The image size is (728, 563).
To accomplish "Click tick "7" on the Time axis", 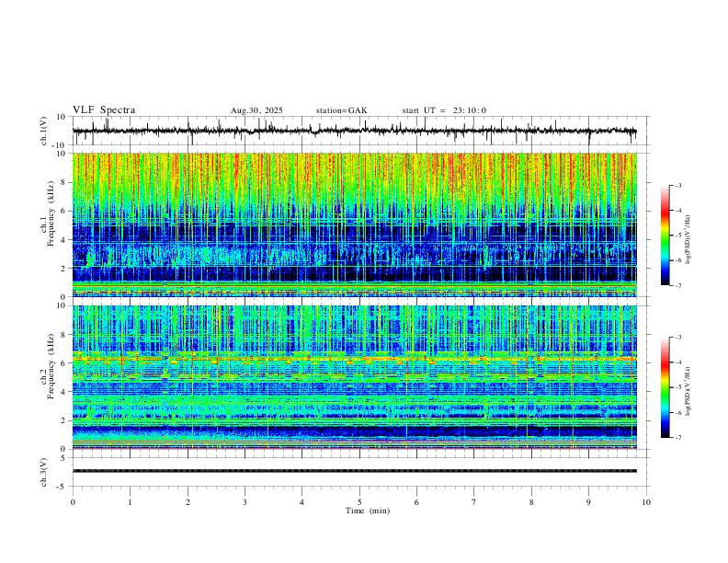I will (x=474, y=502).
